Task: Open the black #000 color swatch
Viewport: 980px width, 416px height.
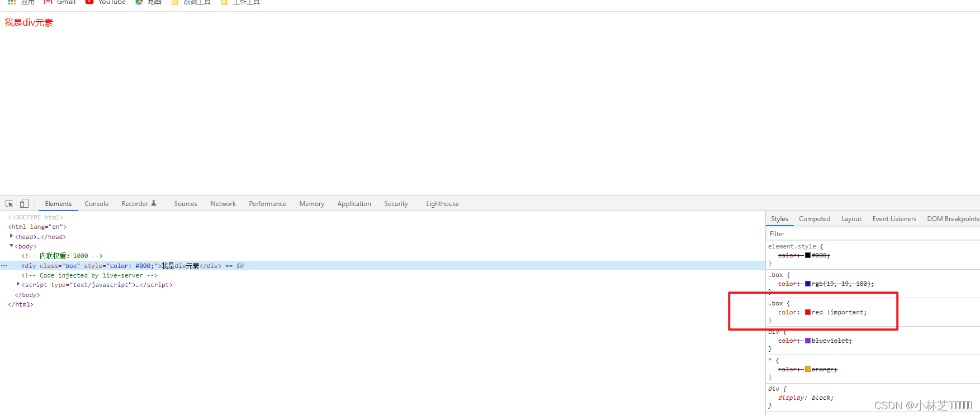Action: point(808,255)
